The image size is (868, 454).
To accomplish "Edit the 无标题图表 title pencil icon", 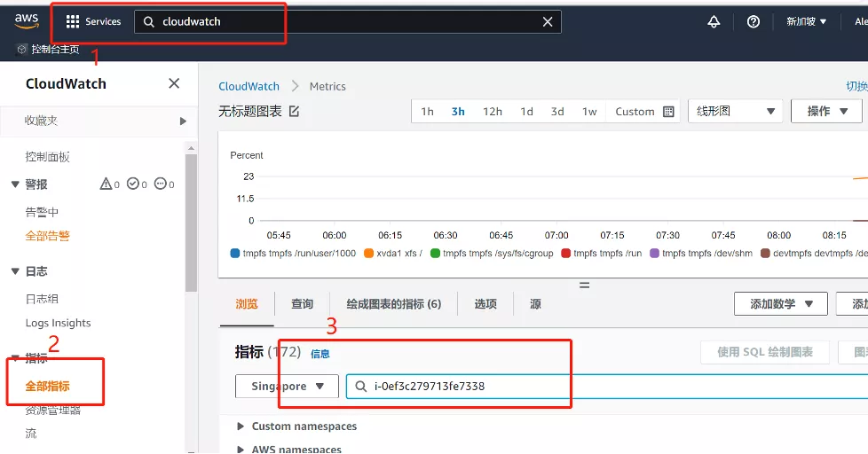I will point(294,111).
